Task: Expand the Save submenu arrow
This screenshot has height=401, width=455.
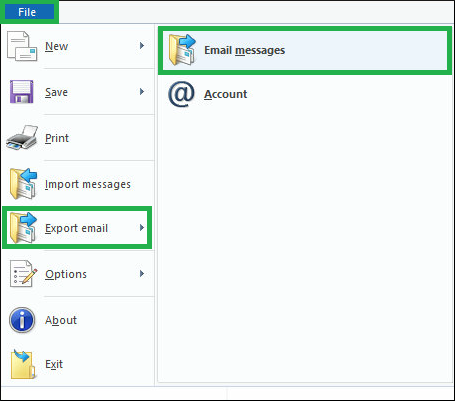Action: coord(142,92)
